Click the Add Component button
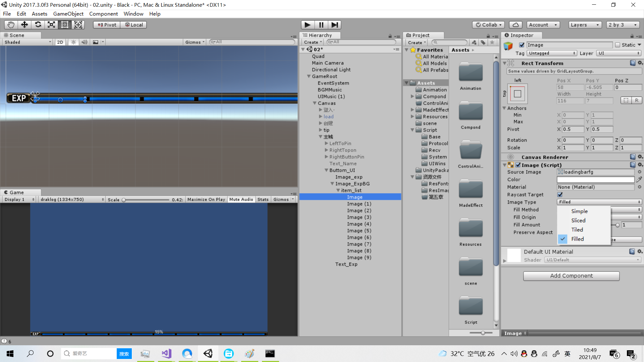644x362 pixels. [571, 276]
